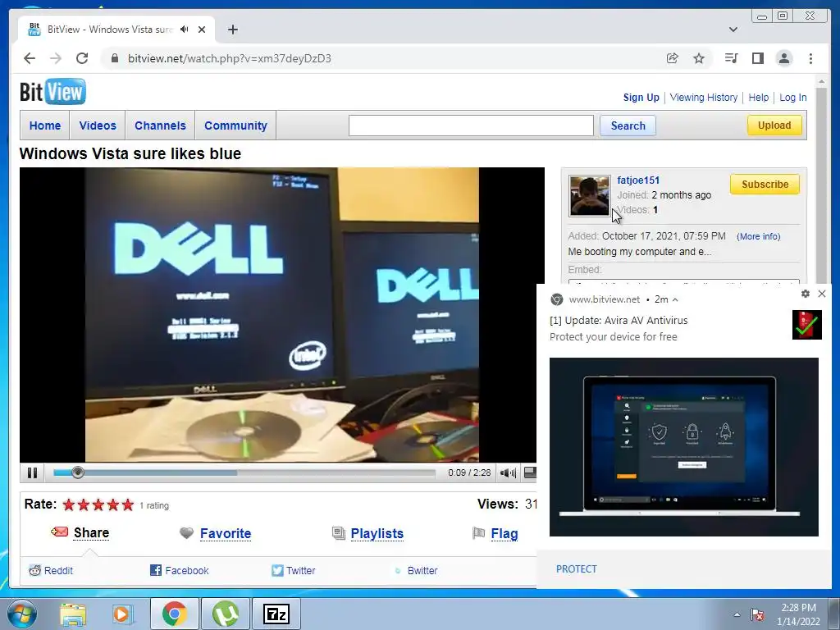The width and height of the screenshot is (840, 630).
Task: Pause the video
Action: (x=32, y=472)
